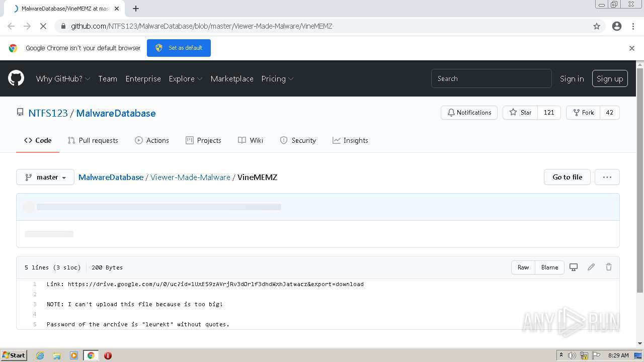Click the bookmark star icon in address bar
Screen dimensions: 644x362
tap(597, 26)
